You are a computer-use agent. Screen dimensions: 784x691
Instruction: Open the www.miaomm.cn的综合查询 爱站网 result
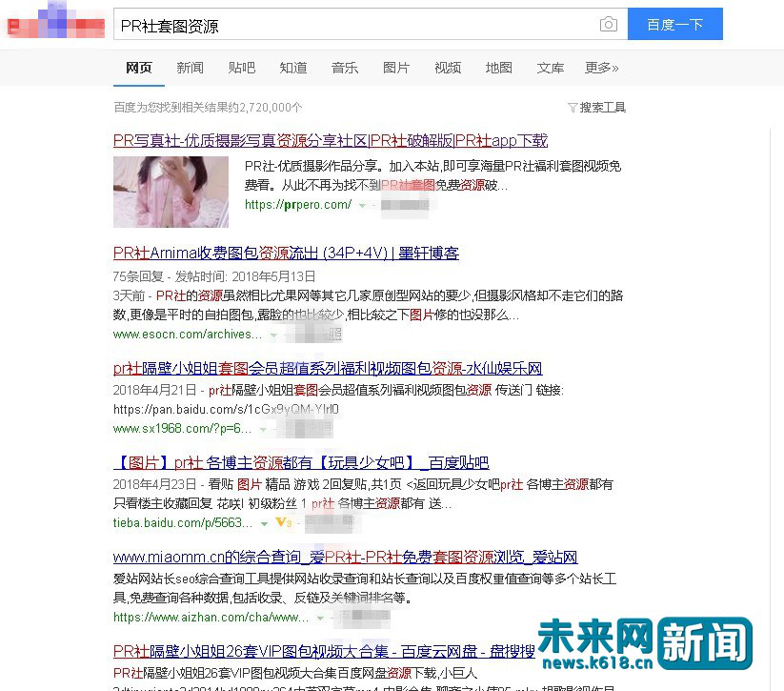click(345, 557)
